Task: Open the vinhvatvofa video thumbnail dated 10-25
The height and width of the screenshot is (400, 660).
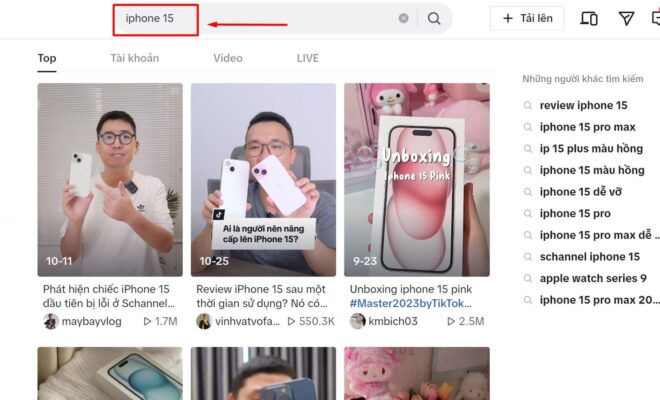Action: 263,180
